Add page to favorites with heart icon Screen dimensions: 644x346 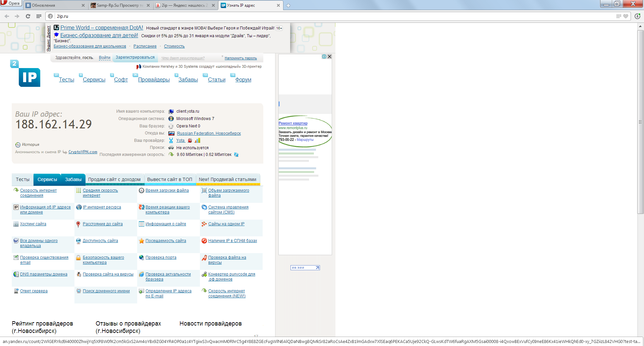click(x=626, y=16)
